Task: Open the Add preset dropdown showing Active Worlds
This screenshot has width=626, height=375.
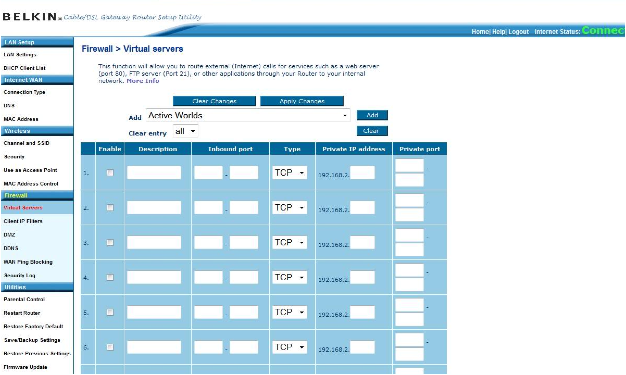Action: 248,115
